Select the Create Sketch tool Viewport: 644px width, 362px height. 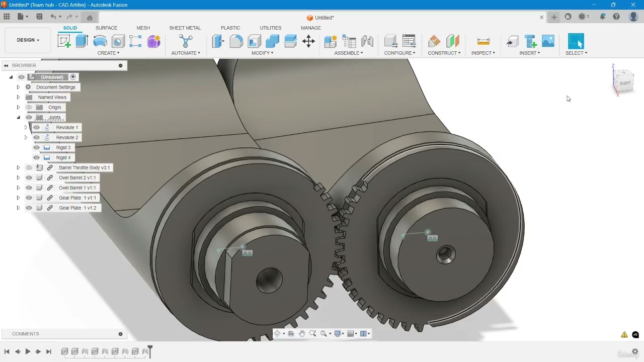(x=64, y=41)
